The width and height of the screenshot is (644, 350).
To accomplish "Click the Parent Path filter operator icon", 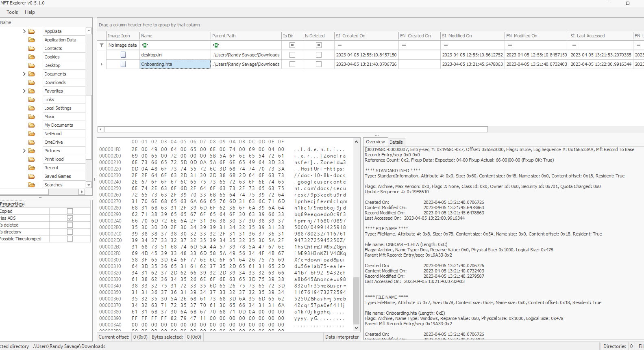I will [216, 45].
